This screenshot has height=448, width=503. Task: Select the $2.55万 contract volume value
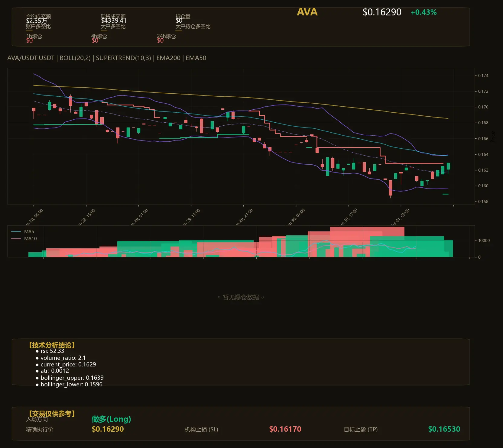click(x=37, y=21)
